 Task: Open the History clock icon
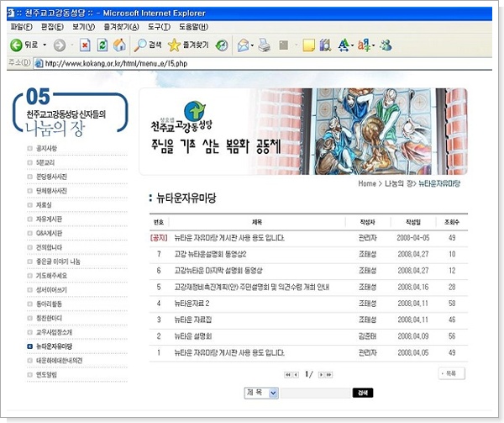pyautogui.click(x=222, y=45)
